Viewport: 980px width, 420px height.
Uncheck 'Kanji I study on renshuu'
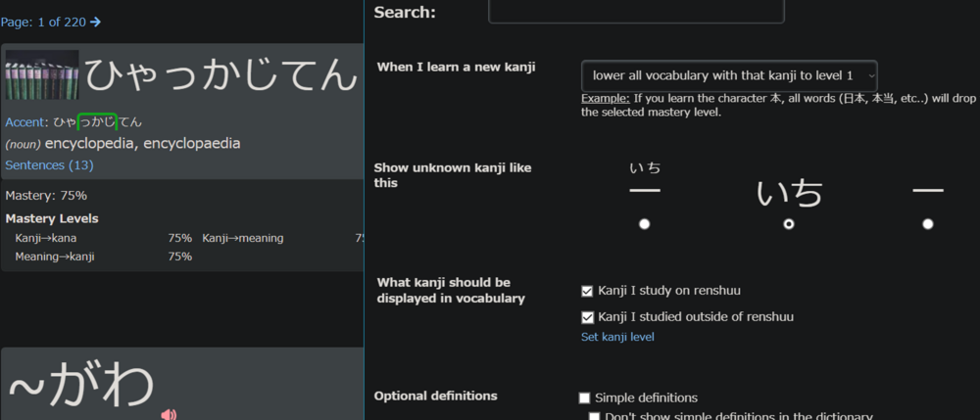point(587,291)
